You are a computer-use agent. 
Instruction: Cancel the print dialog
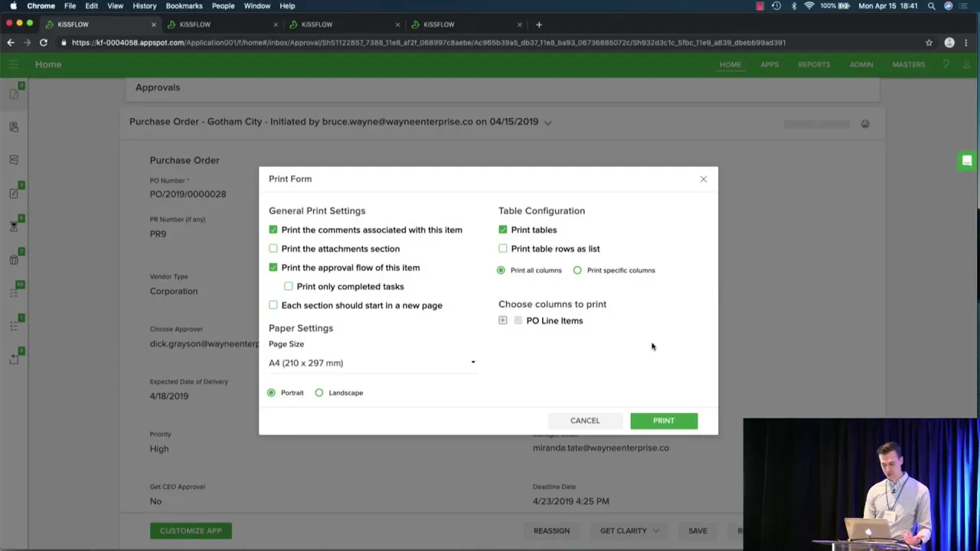(x=585, y=421)
